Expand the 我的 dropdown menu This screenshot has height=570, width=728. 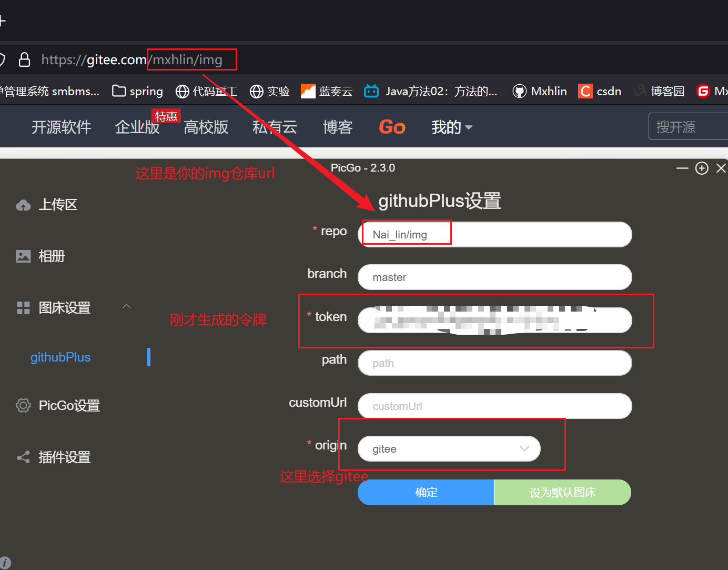(x=452, y=127)
